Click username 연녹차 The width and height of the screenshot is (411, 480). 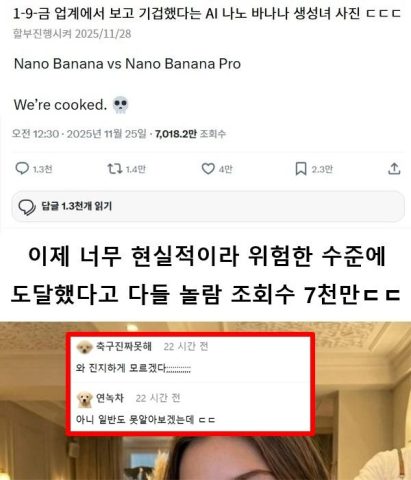(110, 398)
